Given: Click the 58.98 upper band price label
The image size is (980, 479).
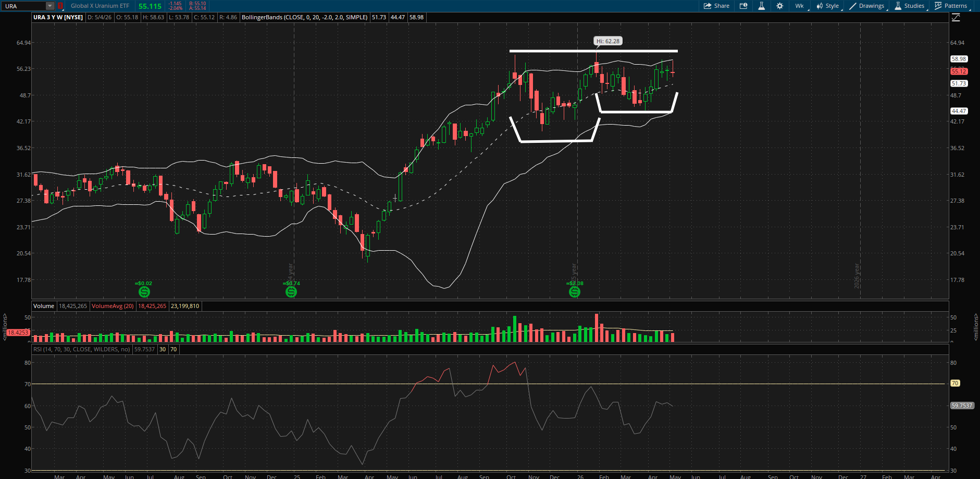Looking at the screenshot, I should [x=959, y=59].
